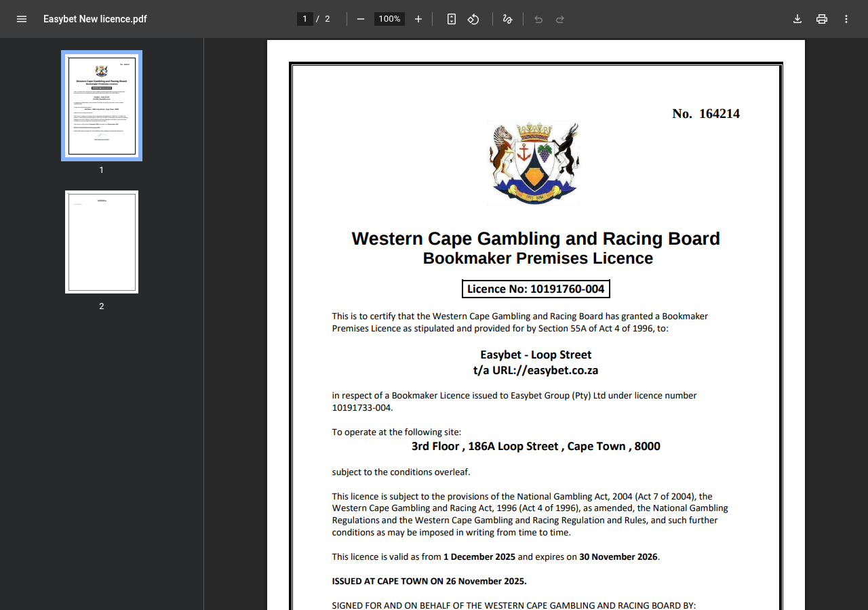
Task: Click 'To operate at the following site:' text
Action: (x=397, y=432)
